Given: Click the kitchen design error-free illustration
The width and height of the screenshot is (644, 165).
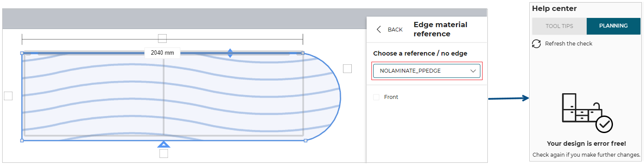Looking at the screenshot, I should click(x=587, y=112).
